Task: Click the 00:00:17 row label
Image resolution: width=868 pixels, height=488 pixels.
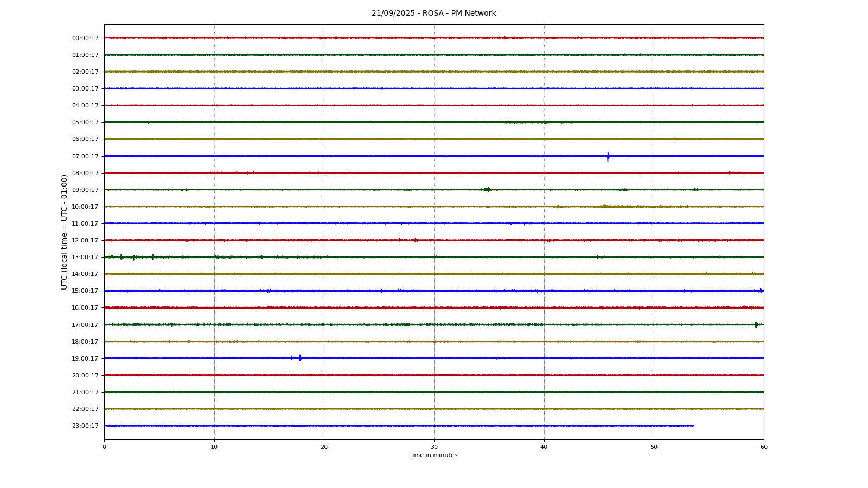Action: tap(85, 38)
